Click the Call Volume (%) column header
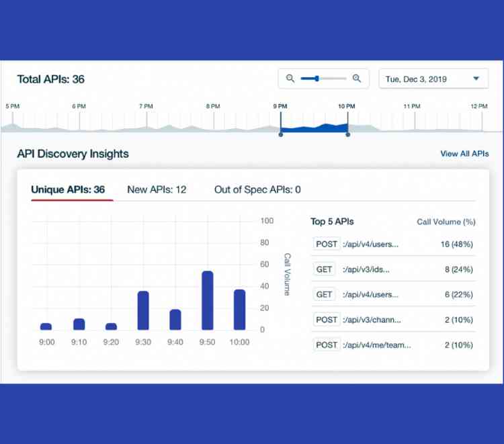This screenshot has height=444, width=504. [x=446, y=222]
